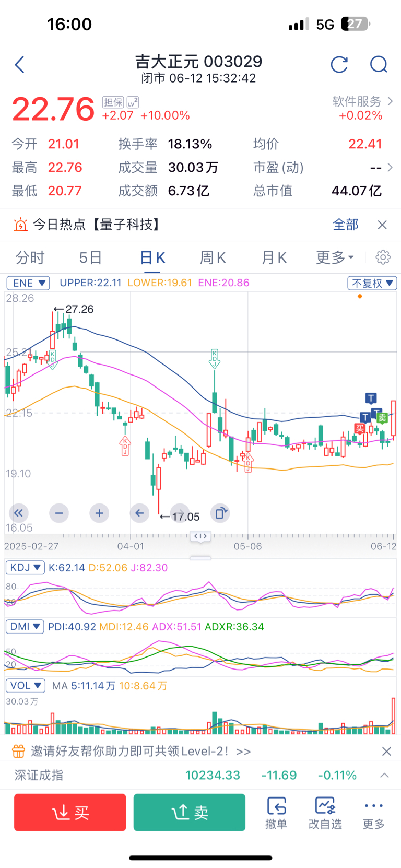Tap the KDJ down-arrow signal near 05-06
The width and height of the screenshot is (401, 868).
pos(214,359)
